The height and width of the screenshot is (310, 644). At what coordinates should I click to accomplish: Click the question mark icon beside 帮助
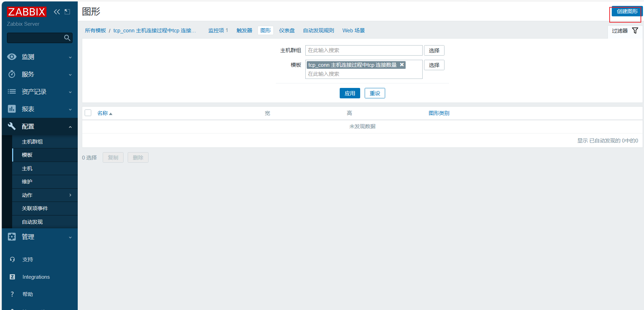12,294
